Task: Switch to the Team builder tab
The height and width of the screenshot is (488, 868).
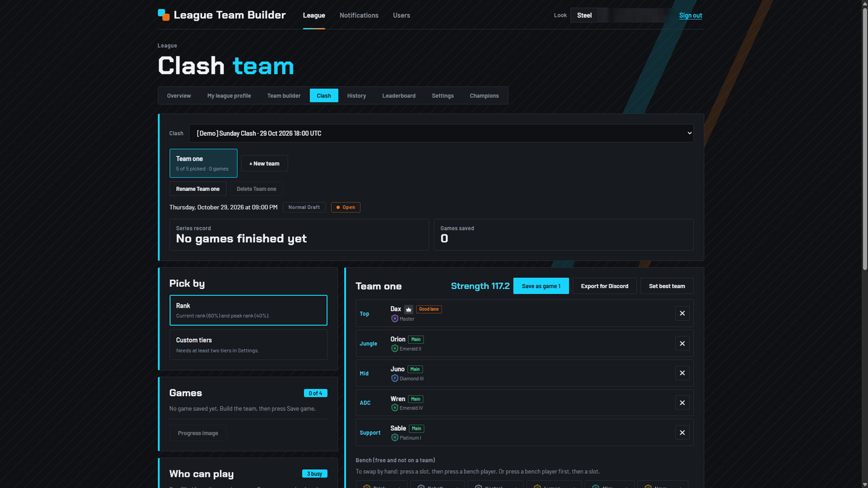Action: pyautogui.click(x=284, y=95)
